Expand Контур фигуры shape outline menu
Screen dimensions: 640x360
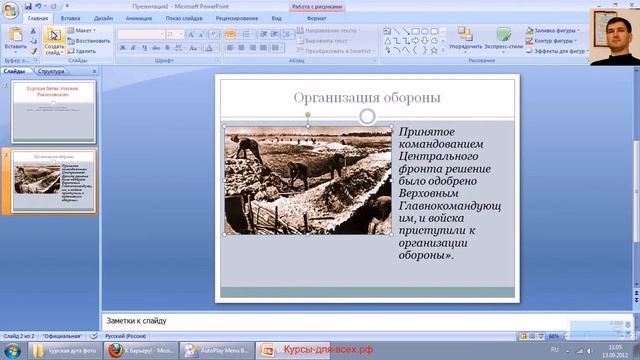(x=551, y=41)
